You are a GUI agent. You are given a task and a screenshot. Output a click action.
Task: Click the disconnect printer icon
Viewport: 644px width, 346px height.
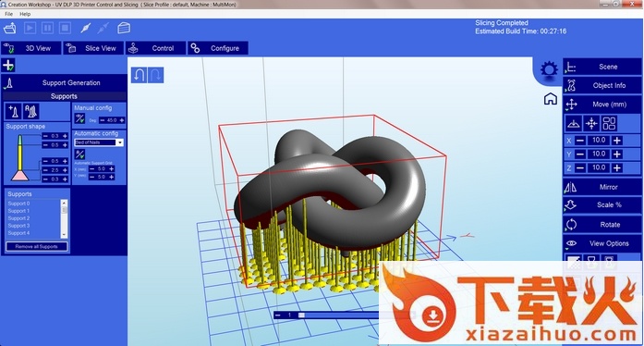click(103, 28)
